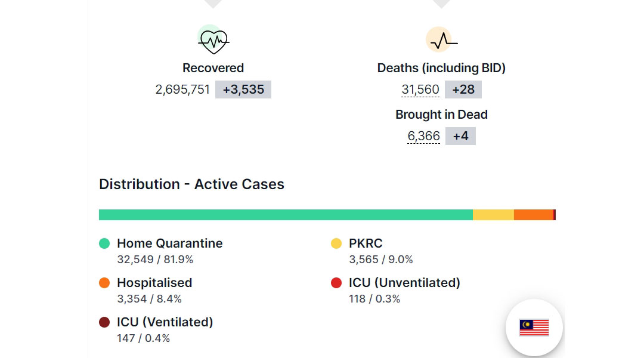Click the Brought in Dead label
Image resolution: width=644 pixels, height=358 pixels.
click(x=441, y=115)
